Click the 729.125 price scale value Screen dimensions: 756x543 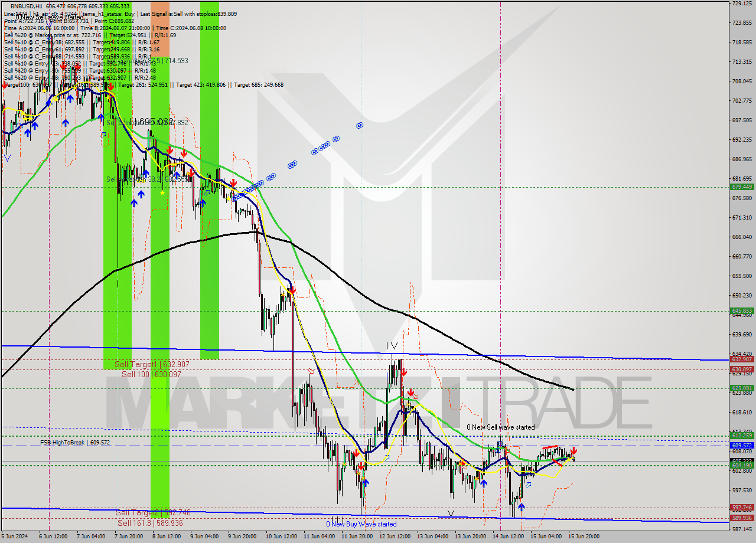pyautogui.click(x=742, y=4)
